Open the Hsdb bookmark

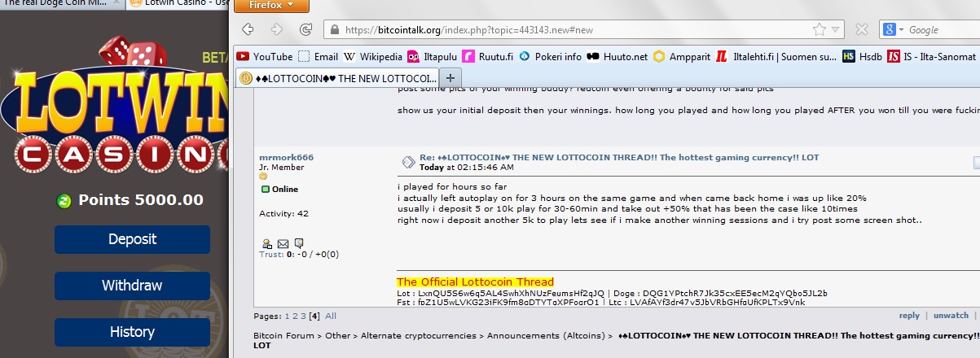[862, 56]
